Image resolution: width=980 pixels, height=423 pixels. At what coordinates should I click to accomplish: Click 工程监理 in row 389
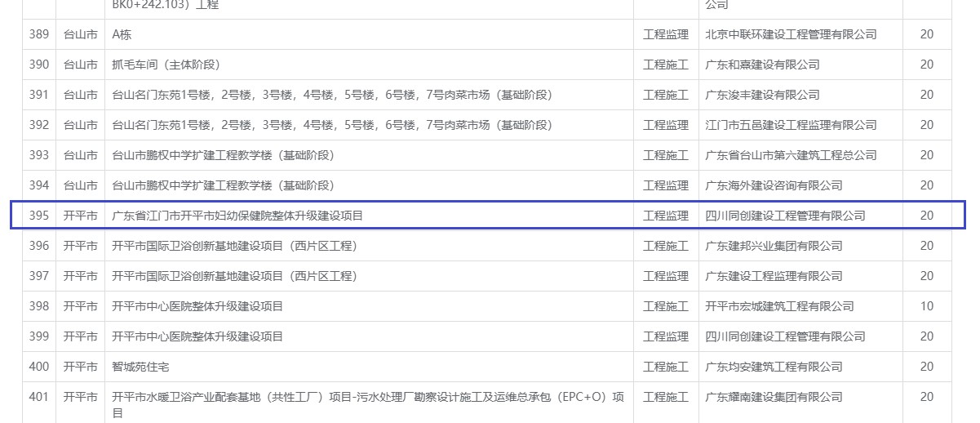point(666,34)
